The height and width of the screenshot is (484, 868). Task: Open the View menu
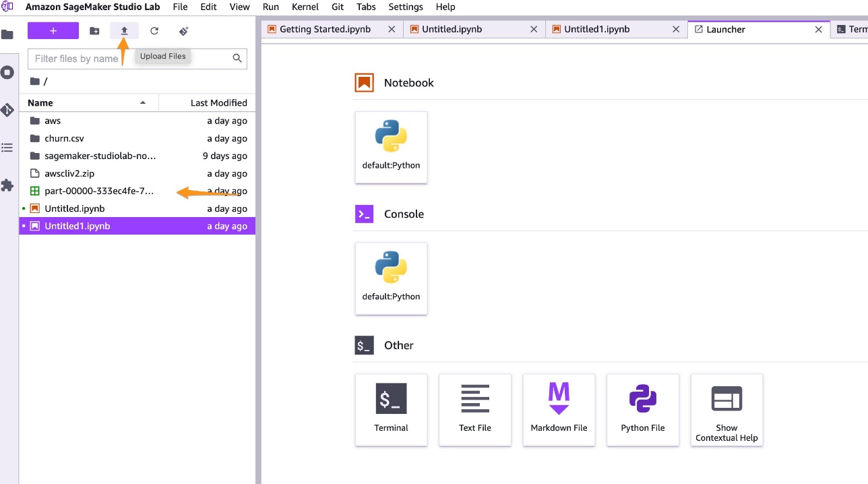239,7
